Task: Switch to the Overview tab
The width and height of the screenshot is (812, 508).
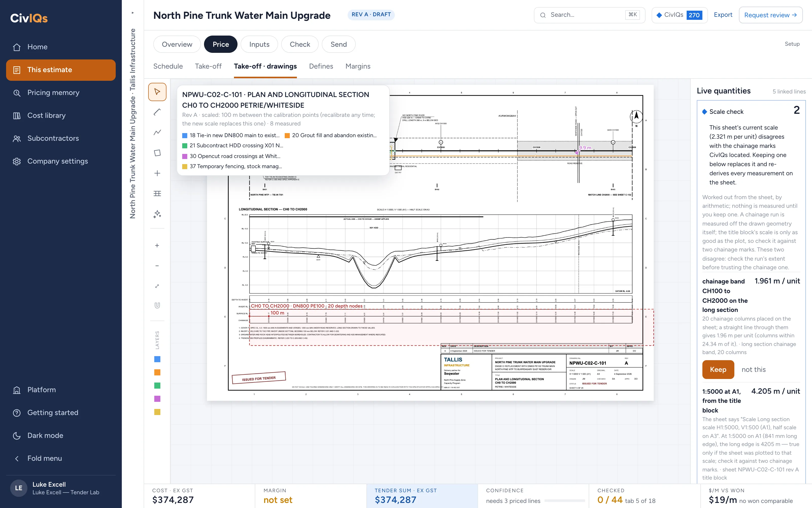Action: tap(177, 44)
